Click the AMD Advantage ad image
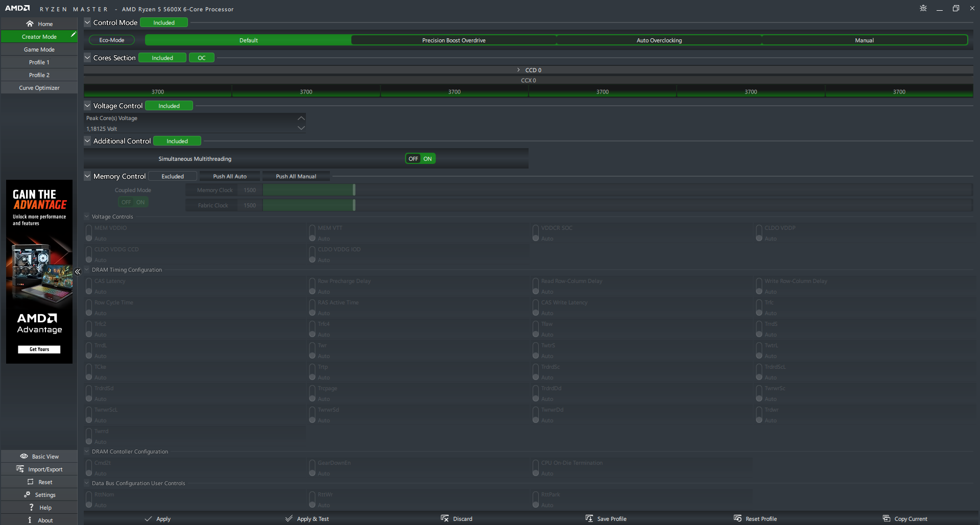Image resolution: width=980 pixels, height=525 pixels. pyautogui.click(x=39, y=272)
